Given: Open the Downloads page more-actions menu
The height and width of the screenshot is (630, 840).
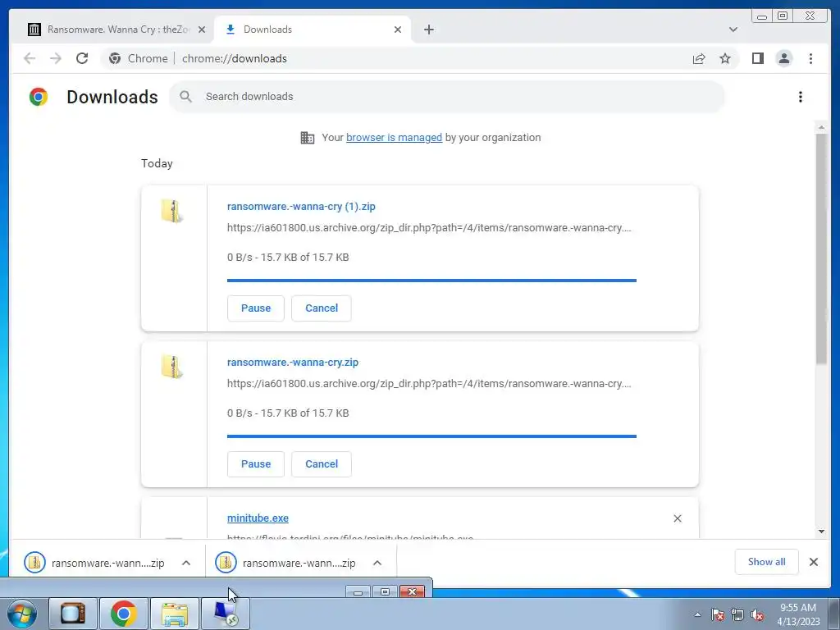Looking at the screenshot, I should click(x=801, y=97).
